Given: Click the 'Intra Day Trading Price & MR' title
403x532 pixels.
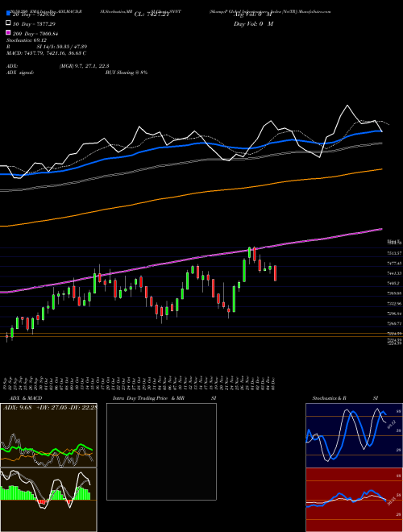Looking at the screenshot, I should [x=148, y=398].
